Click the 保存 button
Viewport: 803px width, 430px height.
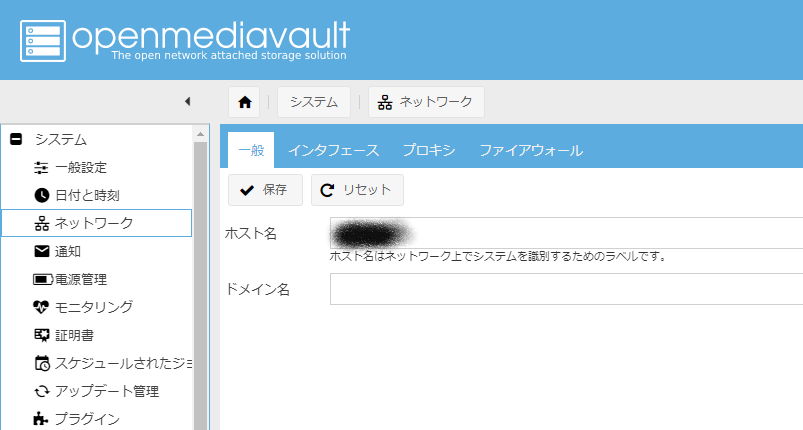(265, 190)
